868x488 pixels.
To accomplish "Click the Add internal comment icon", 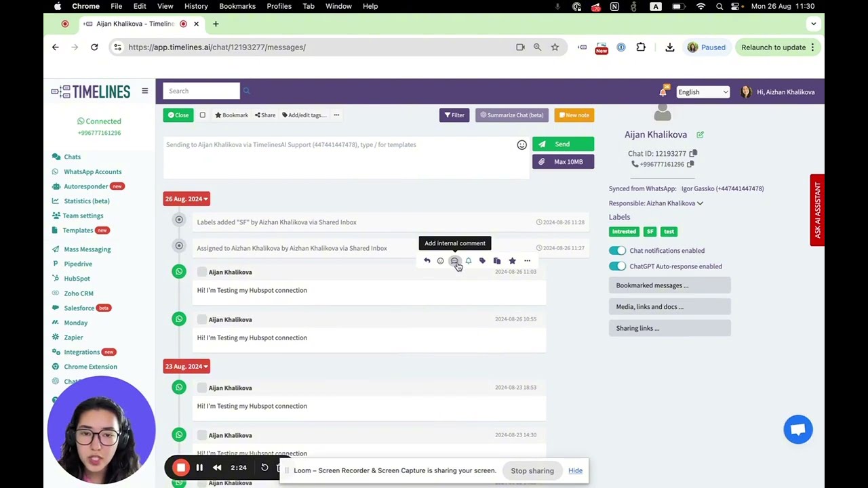I will tap(454, 261).
